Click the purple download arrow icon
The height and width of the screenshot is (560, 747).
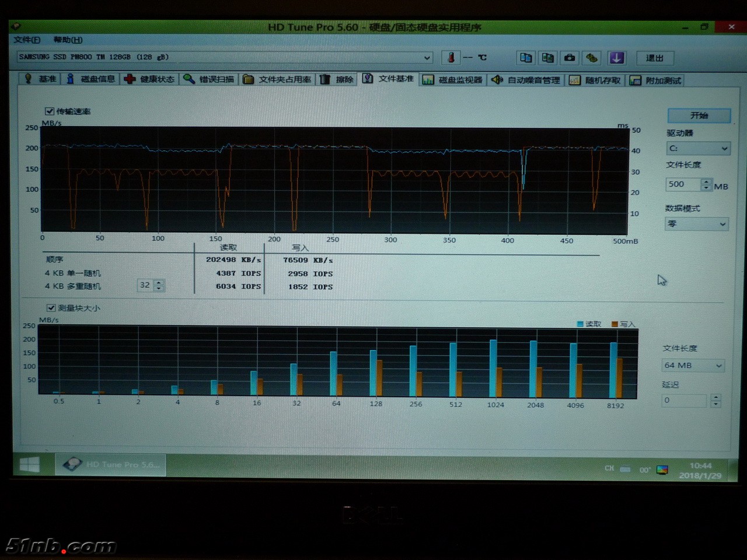[616, 58]
